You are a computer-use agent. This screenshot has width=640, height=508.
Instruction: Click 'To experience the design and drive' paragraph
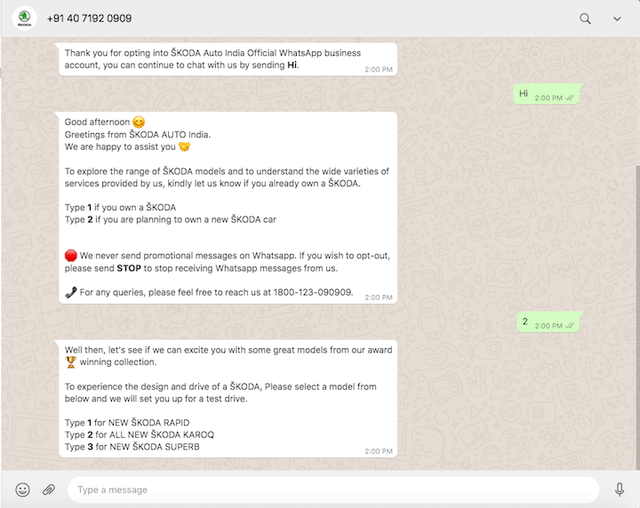click(x=220, y=393)
